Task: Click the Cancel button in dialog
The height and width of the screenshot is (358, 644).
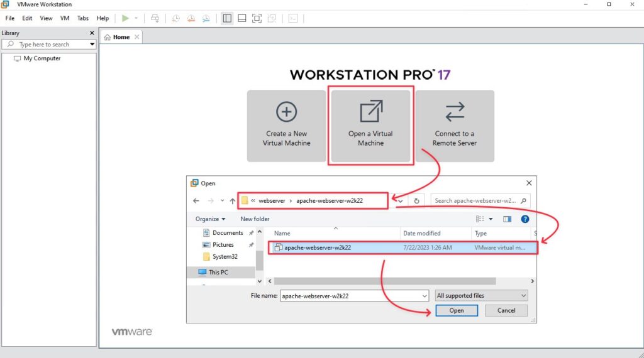Action: [506, 310]
